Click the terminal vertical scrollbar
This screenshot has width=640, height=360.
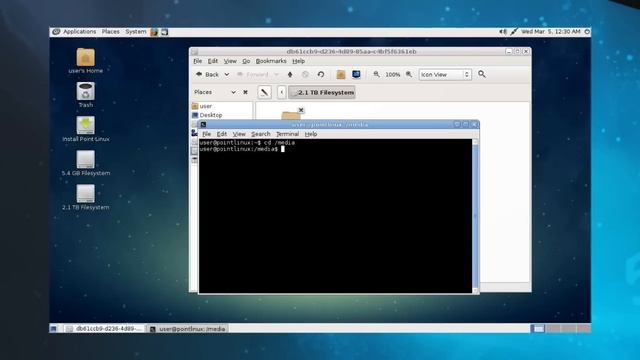(x=475, y=216)
